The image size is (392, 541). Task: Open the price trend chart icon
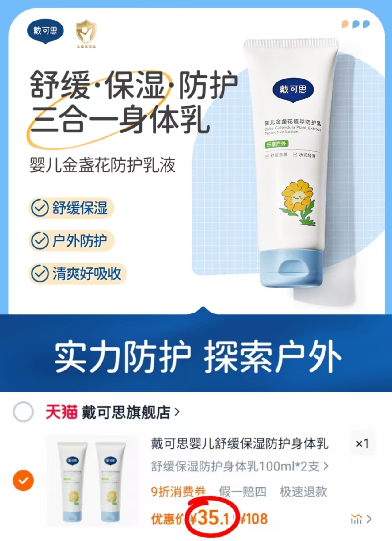point(356,519)
